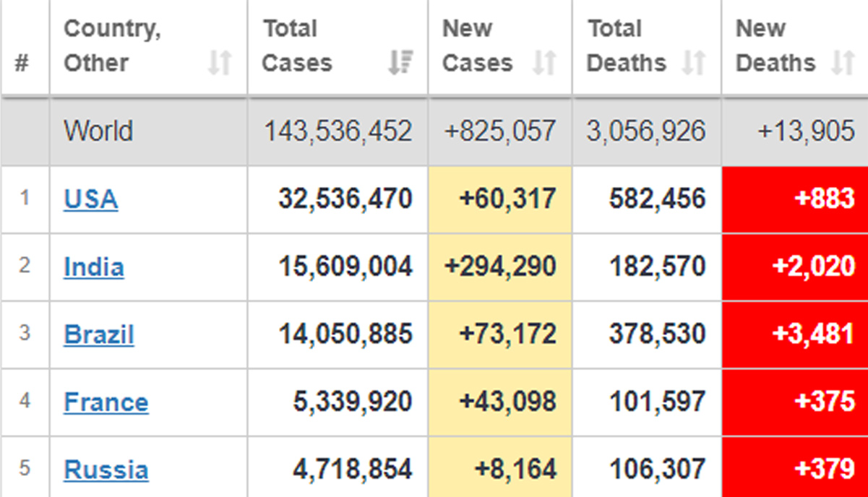Click the New Deaths header label

[775, 46]
